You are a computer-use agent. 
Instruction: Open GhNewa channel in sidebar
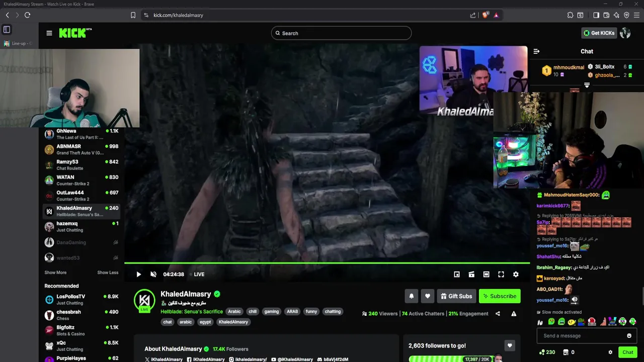[82, 134]
